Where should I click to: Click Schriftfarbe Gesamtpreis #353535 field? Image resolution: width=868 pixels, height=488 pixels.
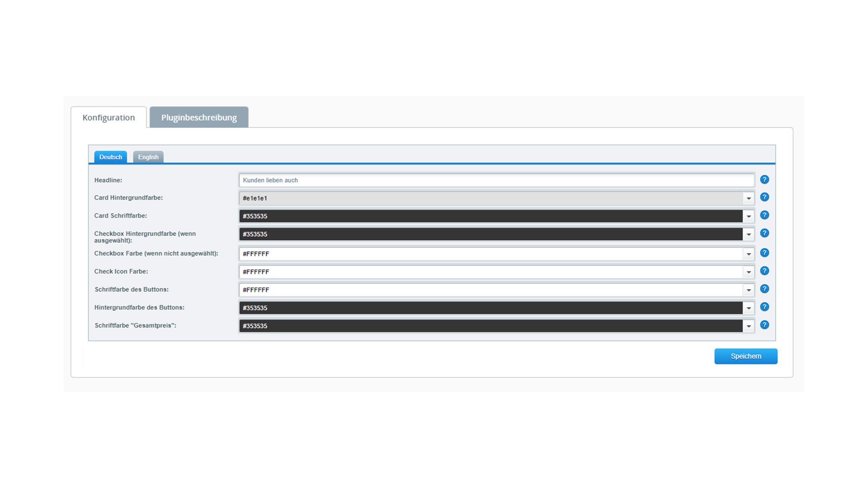coord(491,326)
